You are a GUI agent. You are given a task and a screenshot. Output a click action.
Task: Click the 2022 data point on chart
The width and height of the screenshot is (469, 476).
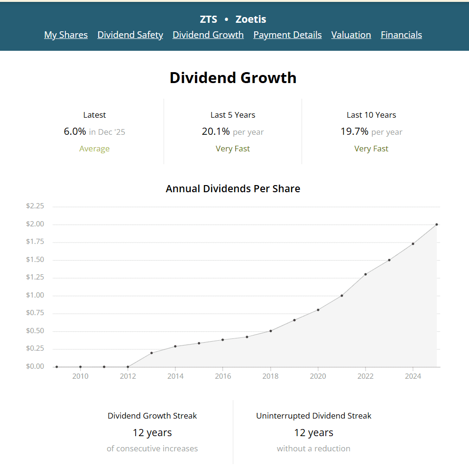(366, 274)
